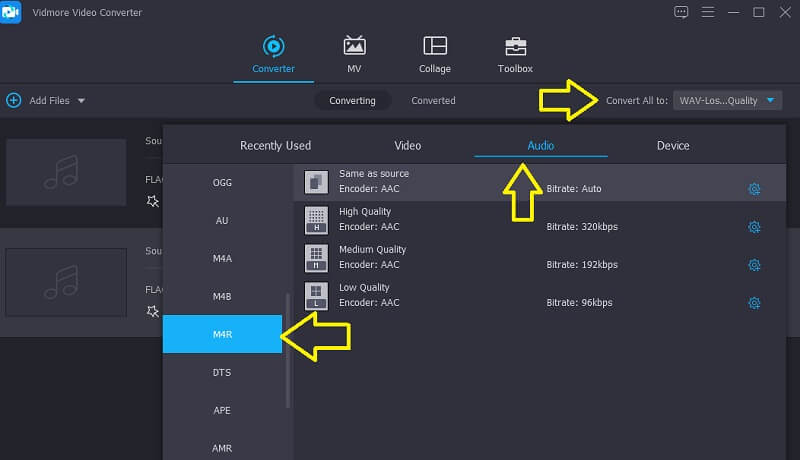
Task: Click the format list scrollbar
Action: 288,350
